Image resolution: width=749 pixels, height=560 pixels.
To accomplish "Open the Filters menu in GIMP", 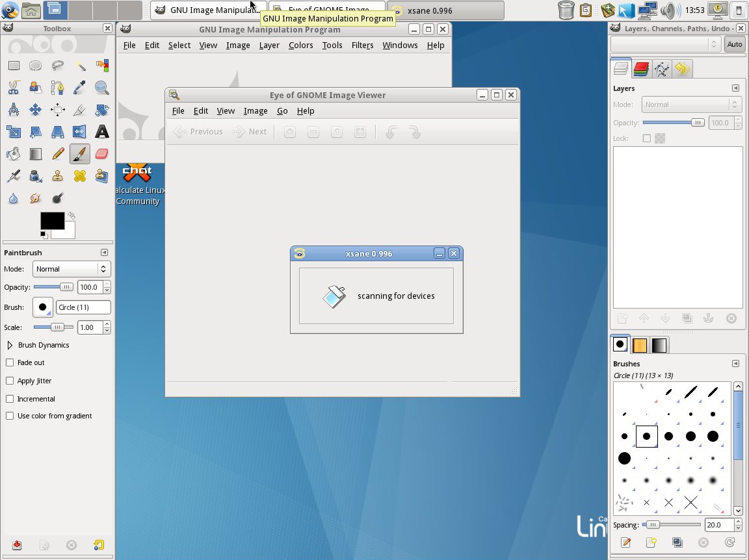I will pyautogui.click(x=362, y=45).
